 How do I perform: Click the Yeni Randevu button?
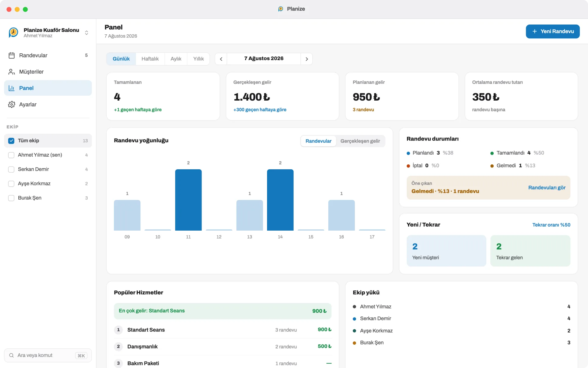552,31
